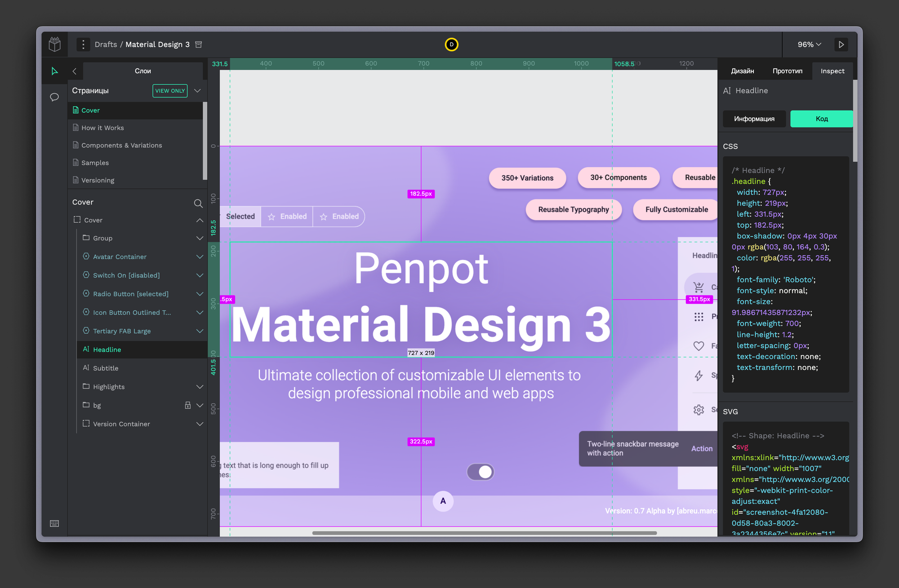Expand the Avatar Container layer
The height and width of the screenshot is (588, 899).
point(200,256)
